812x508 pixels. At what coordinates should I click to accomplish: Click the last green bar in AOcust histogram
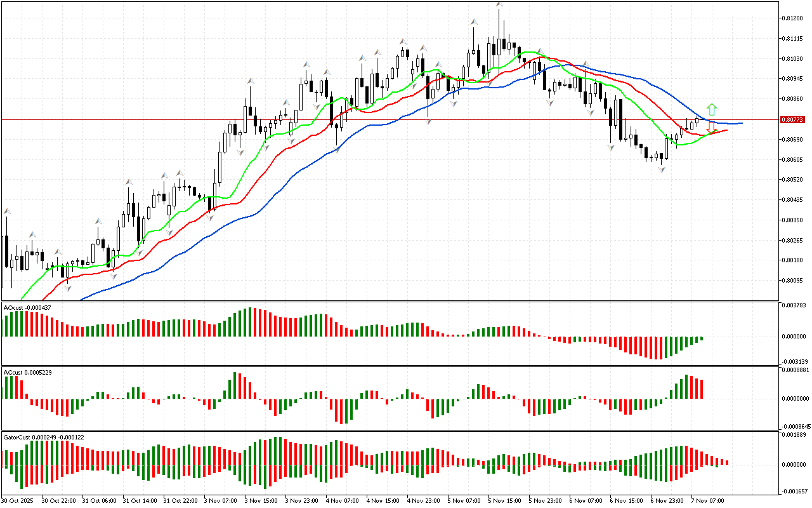pos(702,338)
